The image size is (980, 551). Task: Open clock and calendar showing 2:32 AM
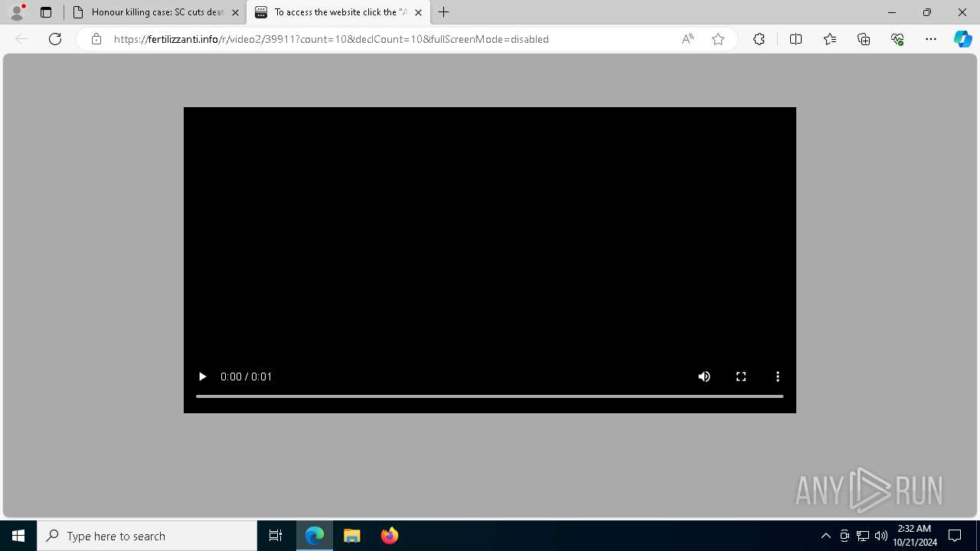[x=915, y=536]
